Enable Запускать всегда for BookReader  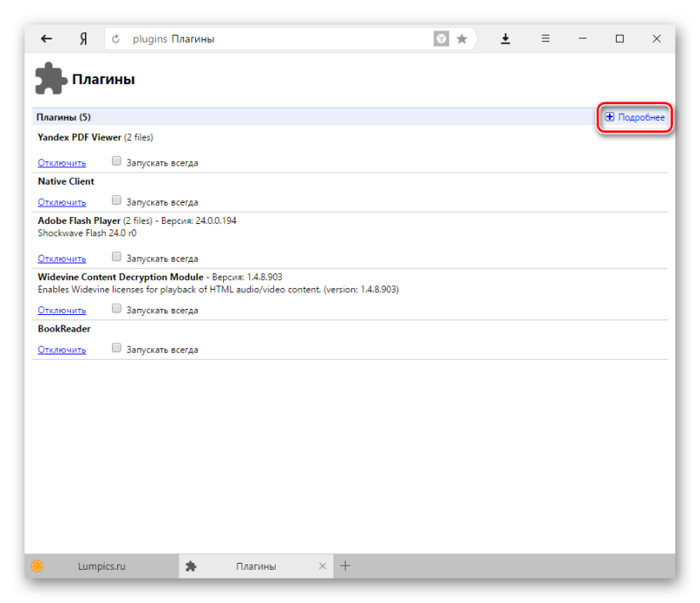[116, 347]
